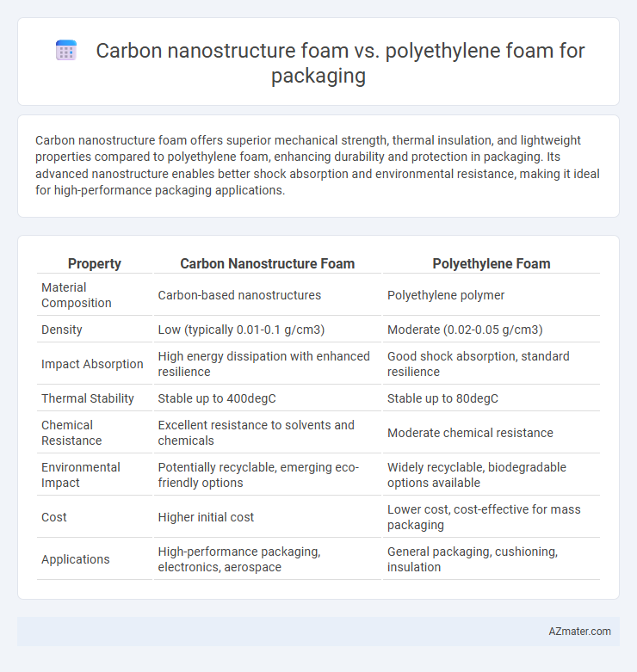
Task: Click the 'Moderate chemical resistance' cell
Action: point(492,433)
